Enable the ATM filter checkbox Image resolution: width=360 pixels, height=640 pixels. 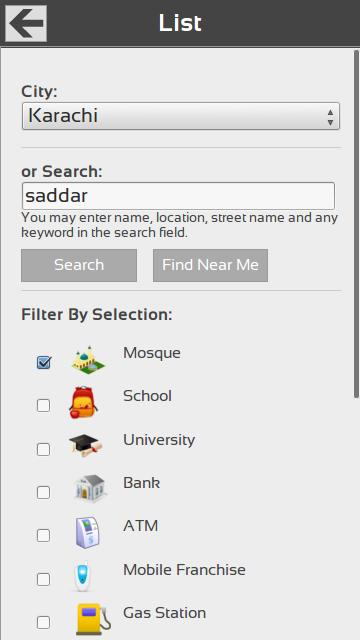tap(43, 536)
